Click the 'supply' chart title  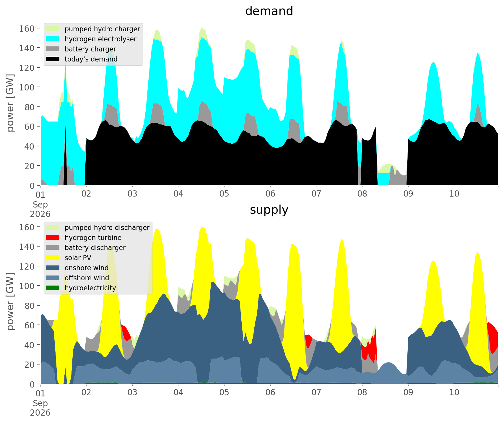pos(269,210)
